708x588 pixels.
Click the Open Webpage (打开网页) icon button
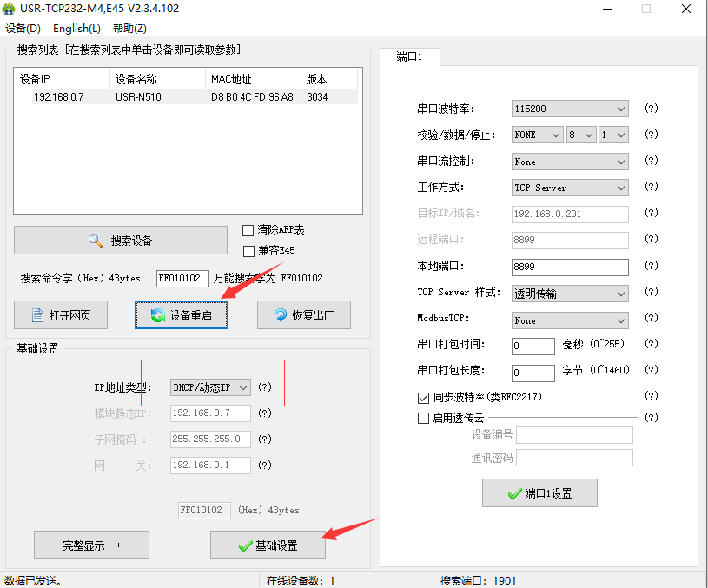(60, 315)
